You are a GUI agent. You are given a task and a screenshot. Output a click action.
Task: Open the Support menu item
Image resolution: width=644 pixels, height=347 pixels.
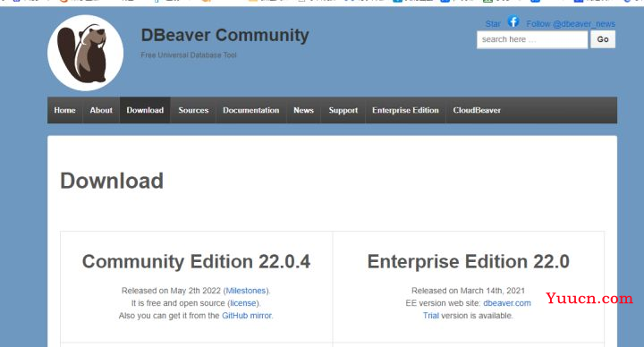point(343,110)
